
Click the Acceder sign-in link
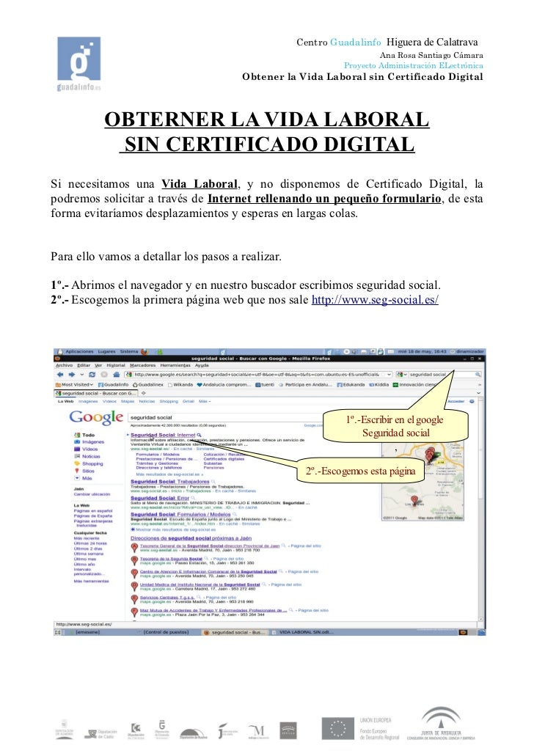click(x=456, y=401)
